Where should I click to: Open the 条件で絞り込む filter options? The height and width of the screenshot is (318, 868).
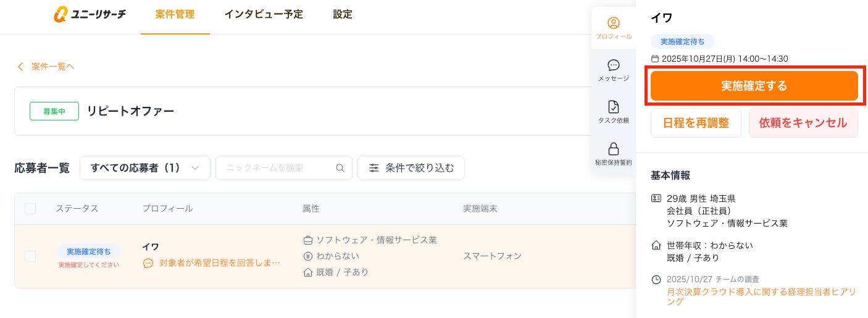411,168
